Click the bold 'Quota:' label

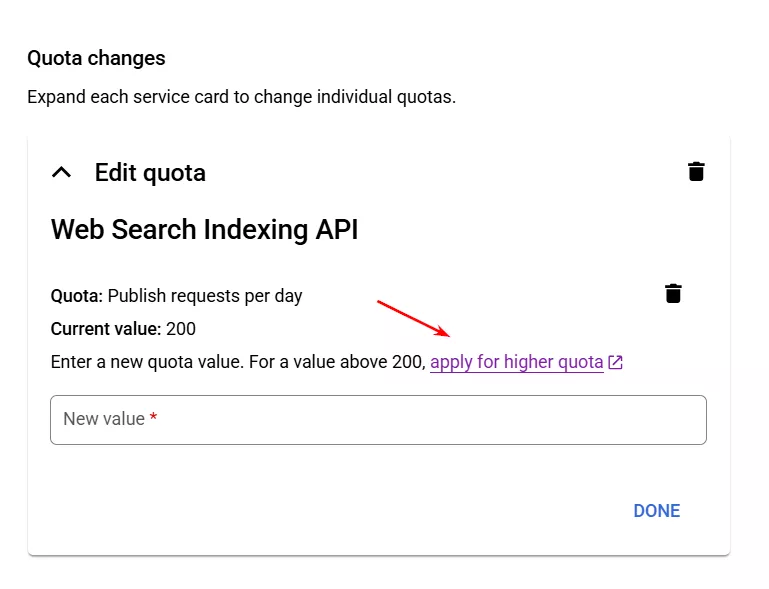pos(77,296)
